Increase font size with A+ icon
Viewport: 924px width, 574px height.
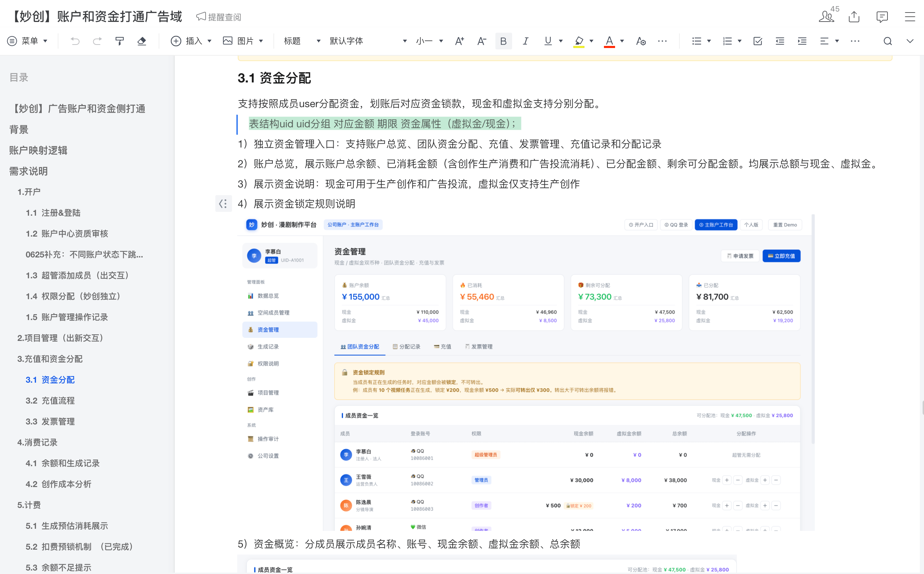(459, 41)
